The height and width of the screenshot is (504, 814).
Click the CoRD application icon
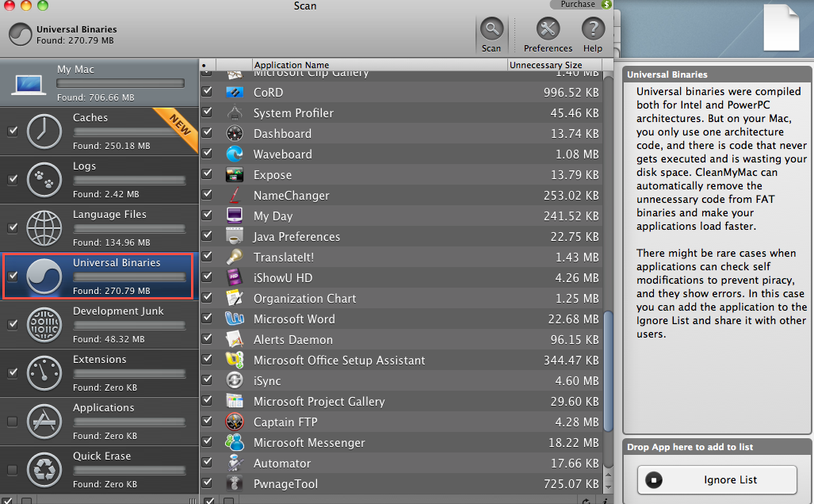(x=235, y=93)
